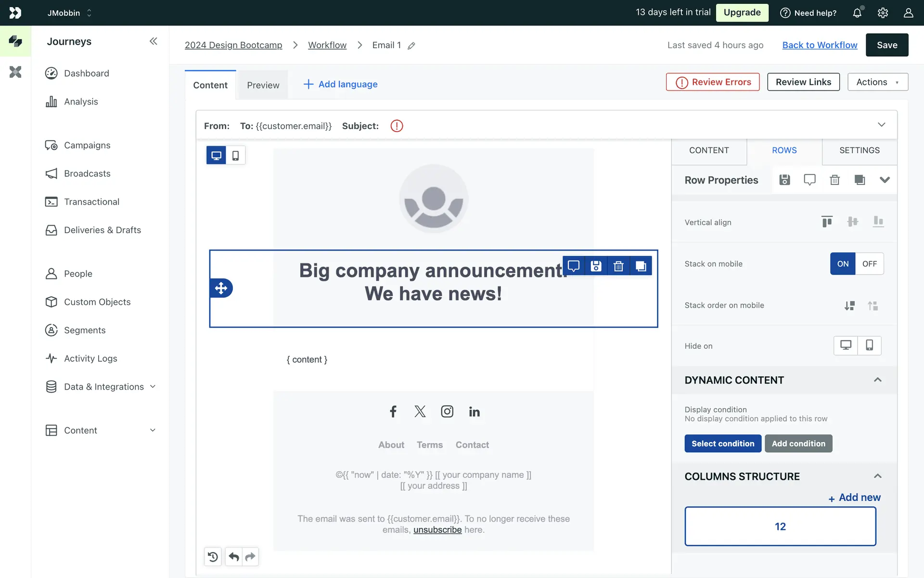Toggle Hide on mobile option
The height and width of the screenshot is (578, 924).
[x=869, y=345]
